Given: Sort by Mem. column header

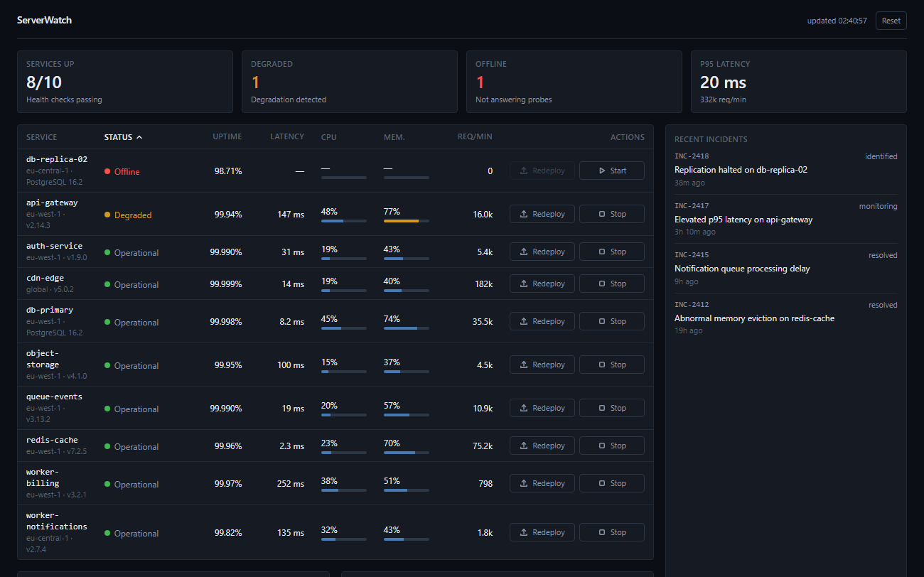Looking at the screenshot, I should 394,137.
